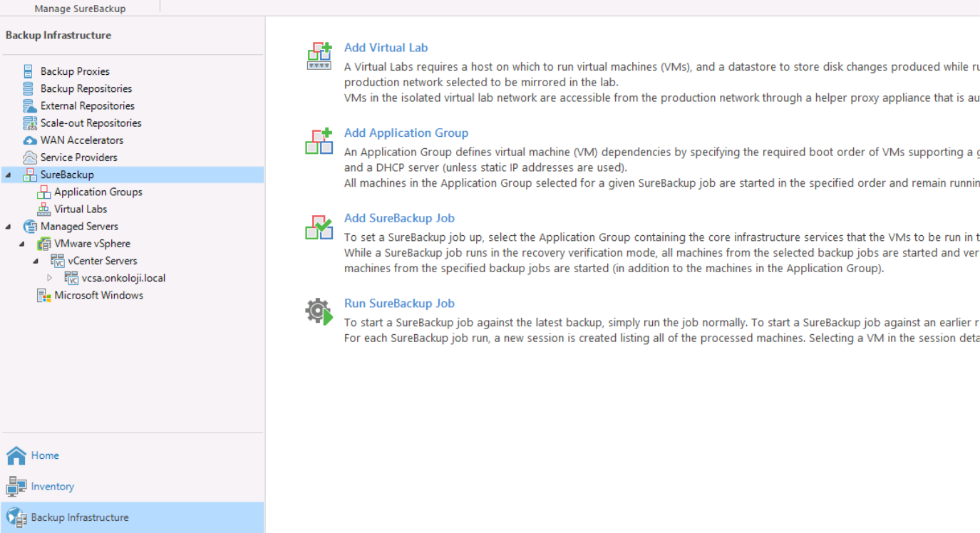Collapse the vCenter Servers node

(x=36, y=261)
